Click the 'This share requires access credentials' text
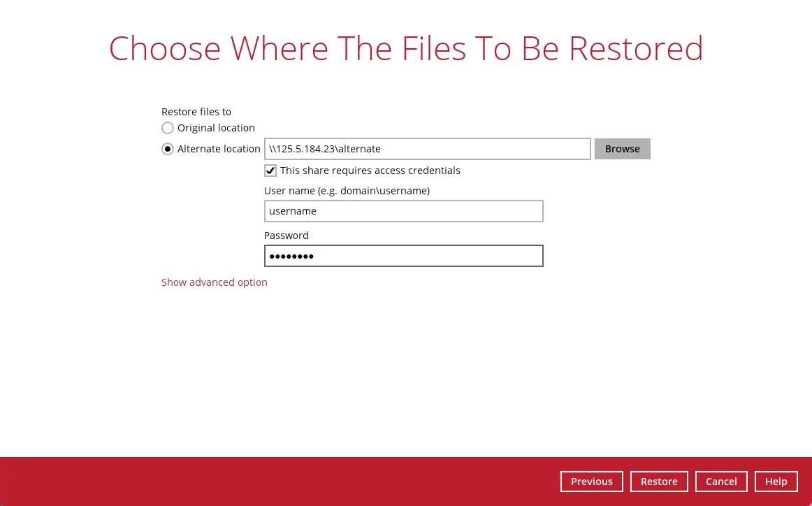Image resolution: width=812 pixels, height=506 pixels. (x=370, y=171)
